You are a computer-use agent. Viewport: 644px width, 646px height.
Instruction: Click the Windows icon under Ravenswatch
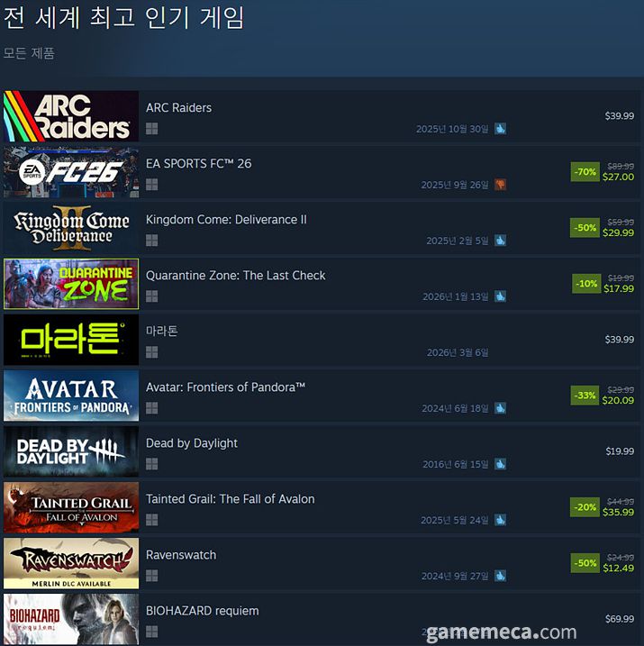click(x=151, y=576)
